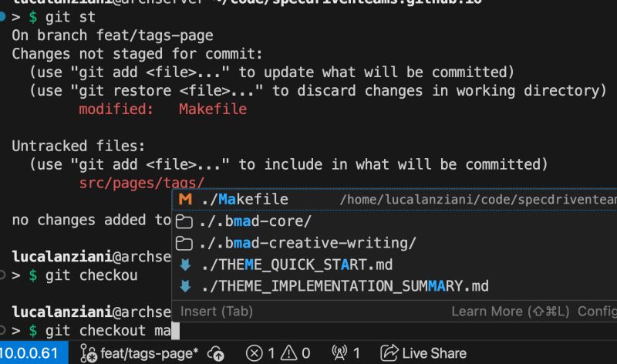The image size is (617, 364).
Task: Select ./THEME_QUICK_START.md from suggestions
Action: coord(297,265)
